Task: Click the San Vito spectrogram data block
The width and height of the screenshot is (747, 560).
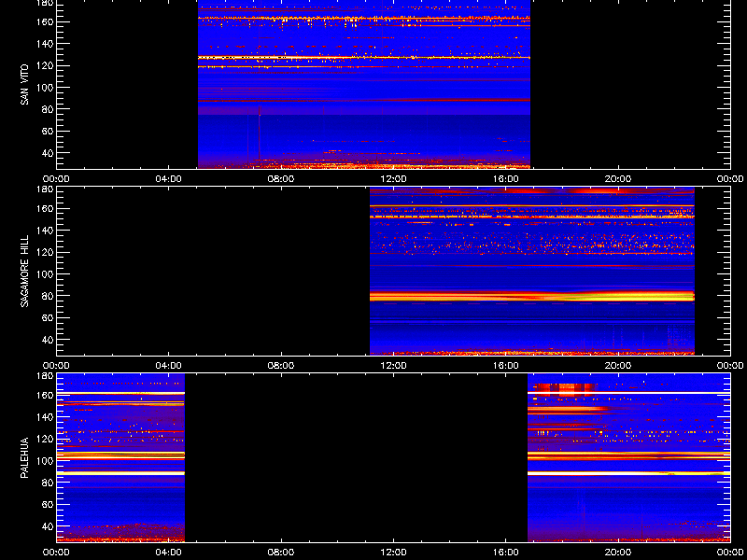Action: pos(364,84)
